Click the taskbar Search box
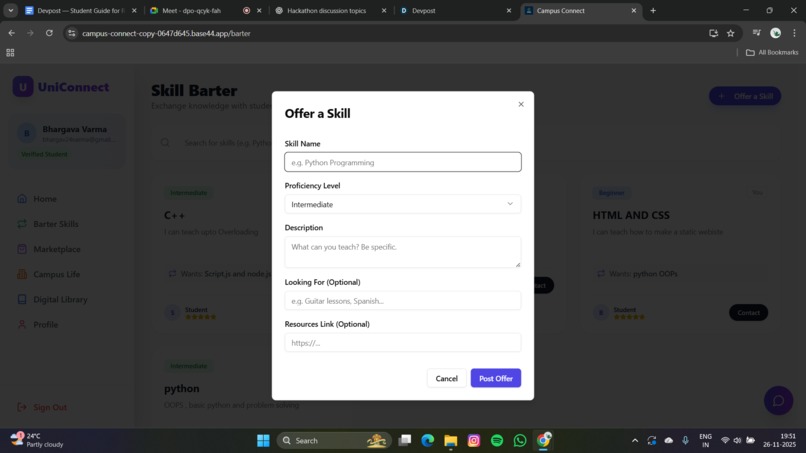 (334, 440)
